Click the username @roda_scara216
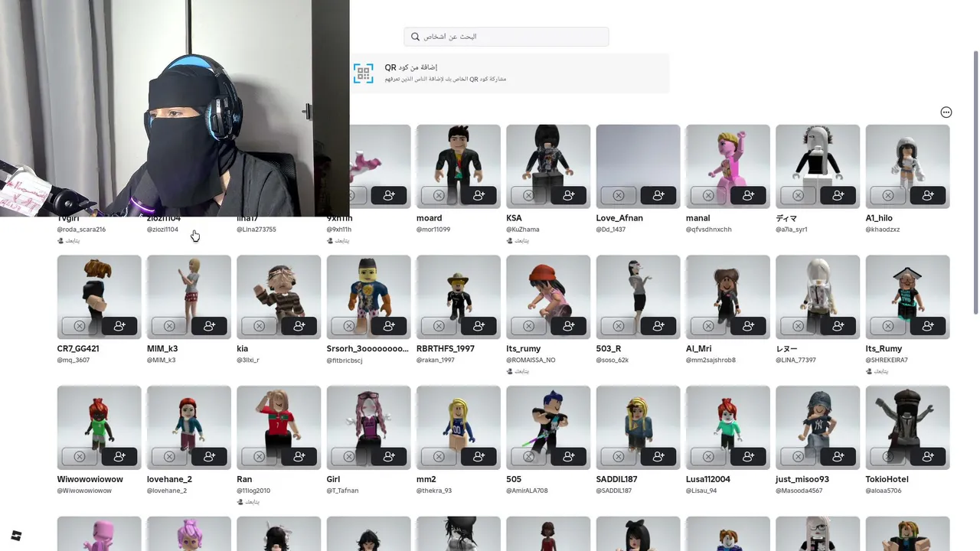 point(81,230)
